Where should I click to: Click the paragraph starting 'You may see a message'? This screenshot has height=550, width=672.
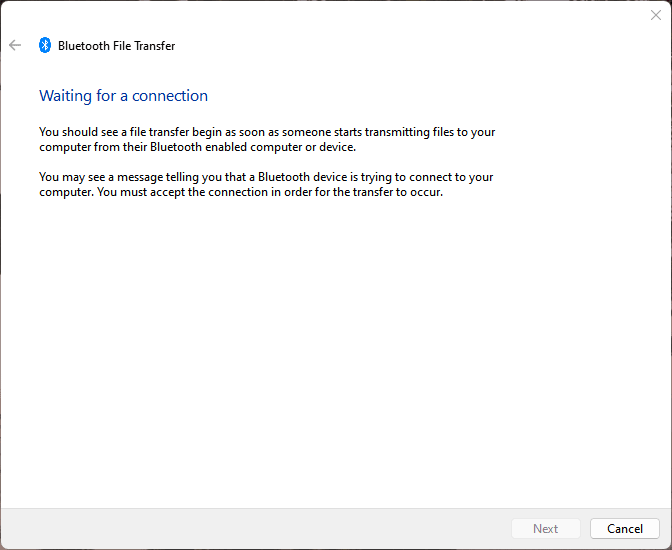[x=266, y=184]
